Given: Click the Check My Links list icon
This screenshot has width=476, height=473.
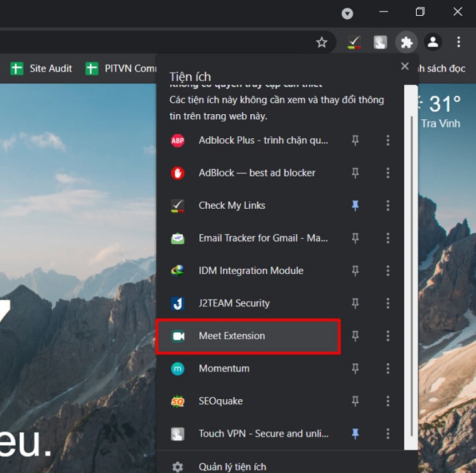Looking at the screenshot, I should coord(178,206).
